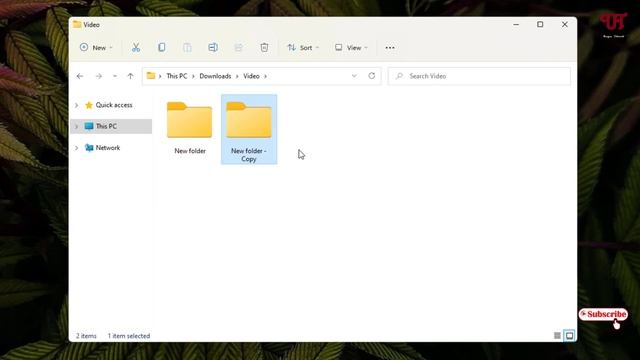
Task: Expand Quick access tree node
Action: [76, 105]
